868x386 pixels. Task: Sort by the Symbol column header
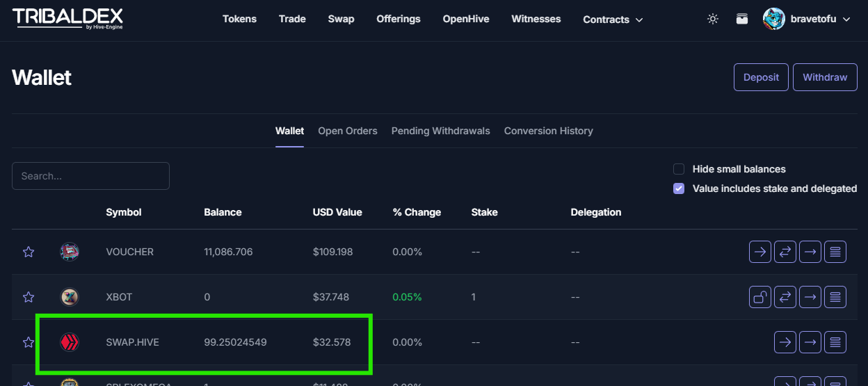pos(124,212)
